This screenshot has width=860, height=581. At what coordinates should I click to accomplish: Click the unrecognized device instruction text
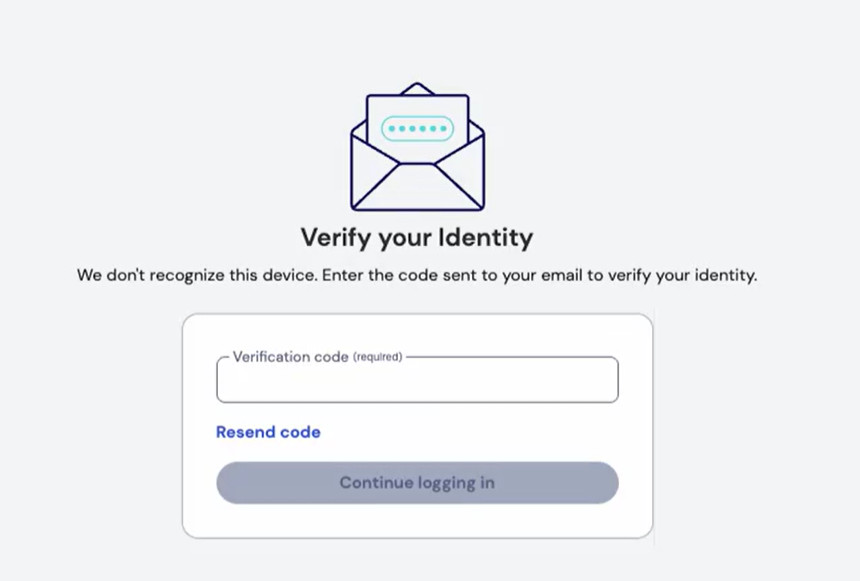click(x=417, y=275)
